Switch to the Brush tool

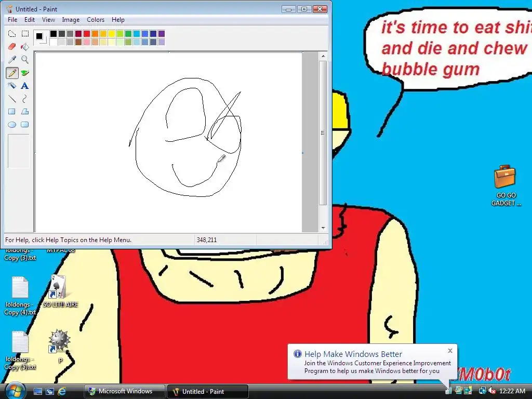[25, 73]
